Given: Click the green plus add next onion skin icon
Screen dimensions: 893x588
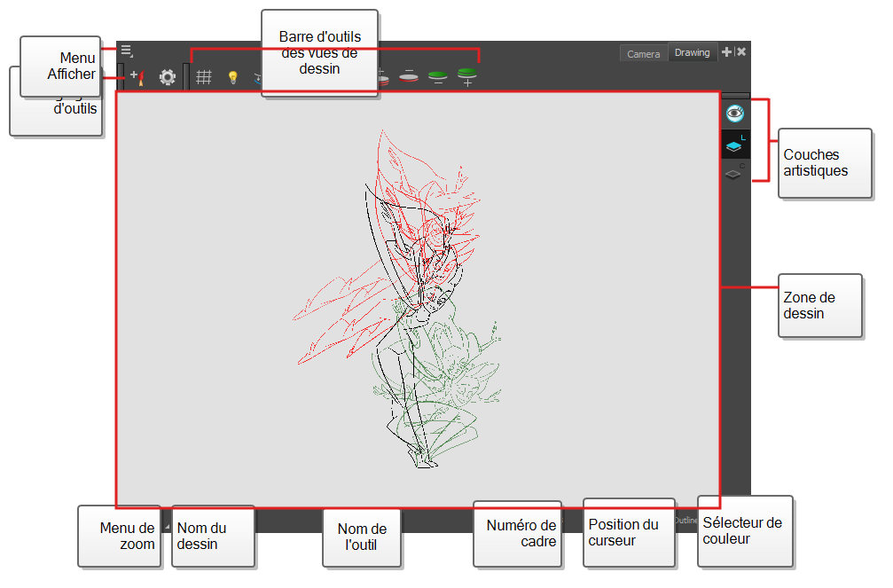Looking at the screenshot, I should point(467,77).
